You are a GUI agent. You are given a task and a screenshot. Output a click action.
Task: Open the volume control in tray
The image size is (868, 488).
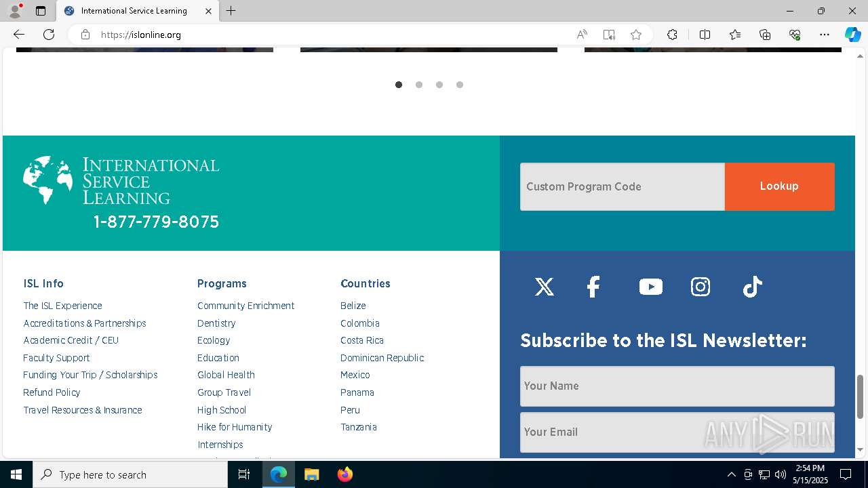[x=781, y=474]
